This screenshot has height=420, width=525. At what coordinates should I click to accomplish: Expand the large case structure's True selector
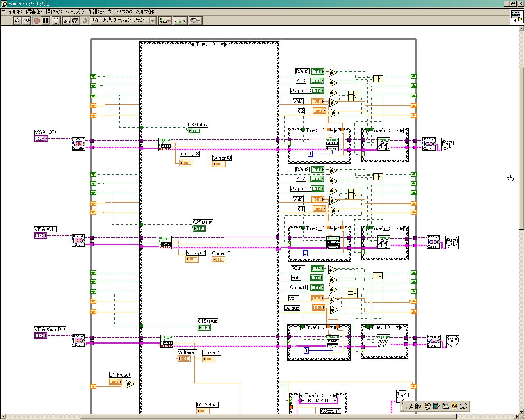tap(222, 44)
